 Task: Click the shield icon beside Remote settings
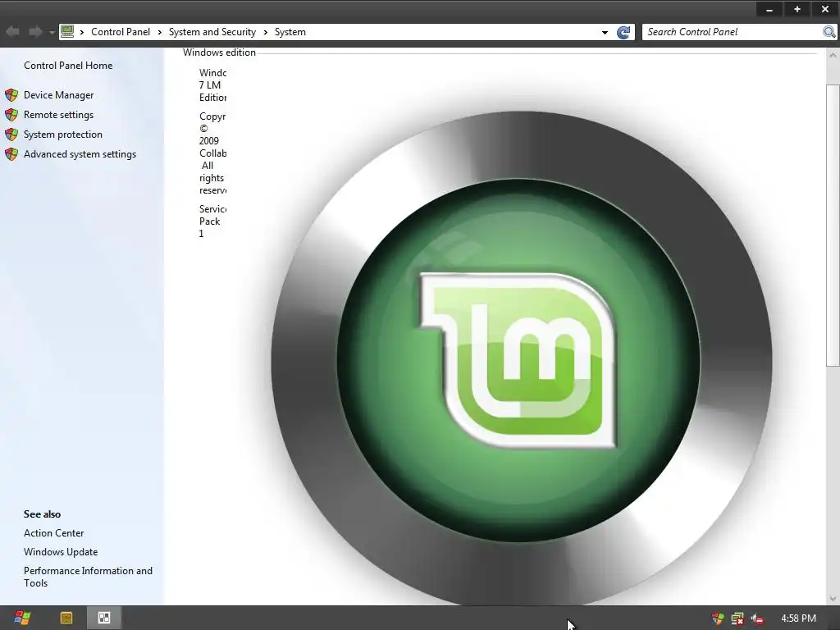(x=11, y=115)
